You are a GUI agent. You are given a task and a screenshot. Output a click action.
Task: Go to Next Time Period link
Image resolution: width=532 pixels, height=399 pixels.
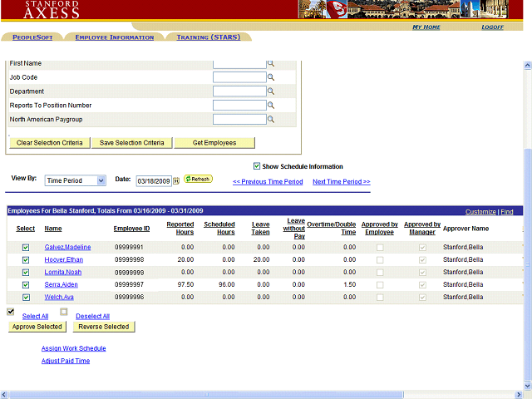click(341, 181)
